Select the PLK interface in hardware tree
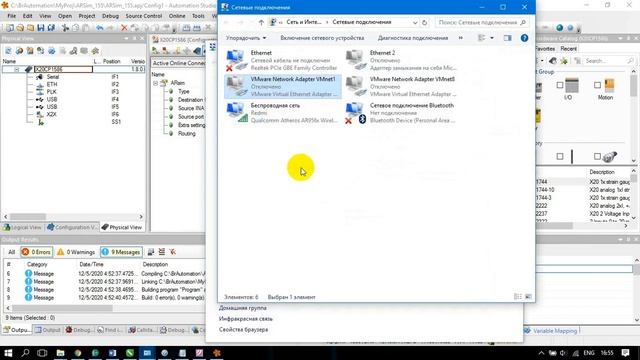 [x=52, y=92]
